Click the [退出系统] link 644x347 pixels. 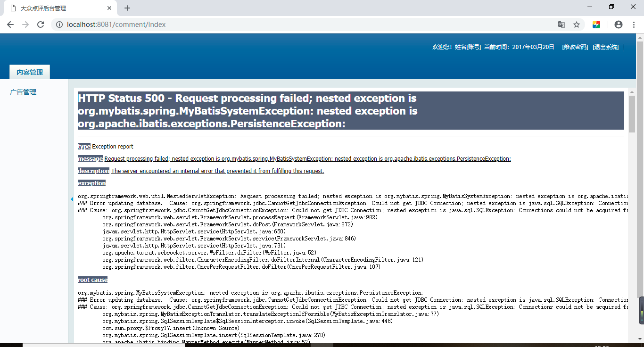(x=605, y=47)
